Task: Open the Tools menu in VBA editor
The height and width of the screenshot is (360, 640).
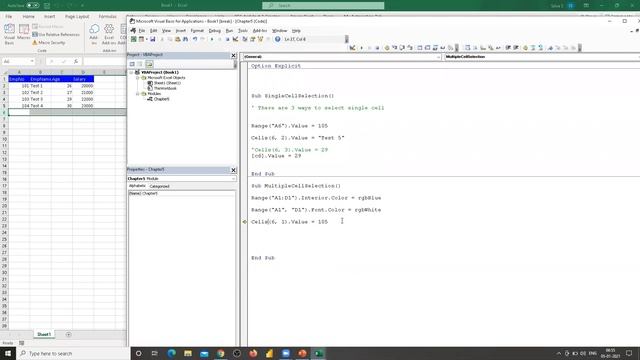Action: tap(243, 31)
